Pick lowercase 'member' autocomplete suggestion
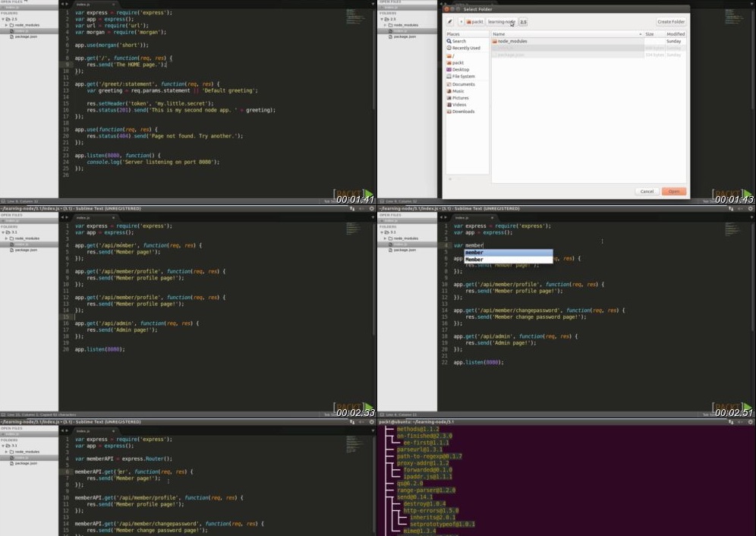 [x=474, y=253]
